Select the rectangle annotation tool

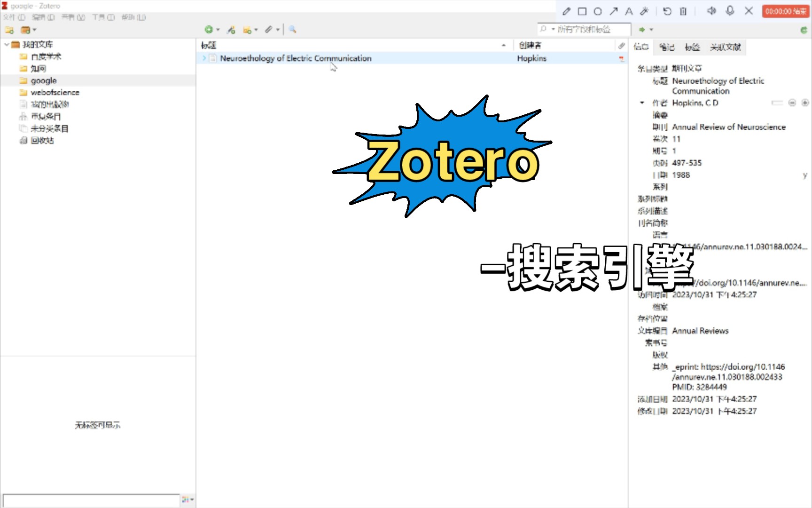click(582, 11)
